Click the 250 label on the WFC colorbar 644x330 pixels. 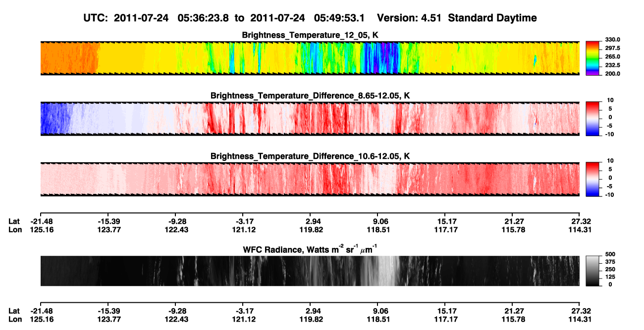610,270
